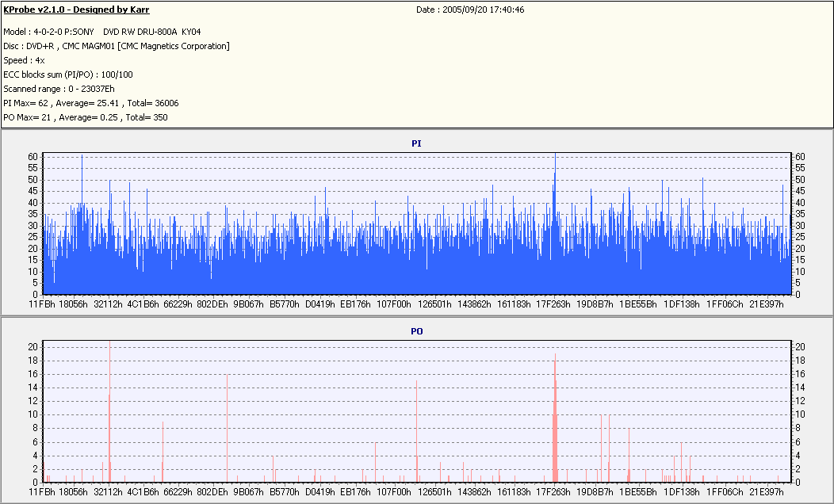
Task: Click the 11FBh label on PI axis
Action: tap(42, 304)
